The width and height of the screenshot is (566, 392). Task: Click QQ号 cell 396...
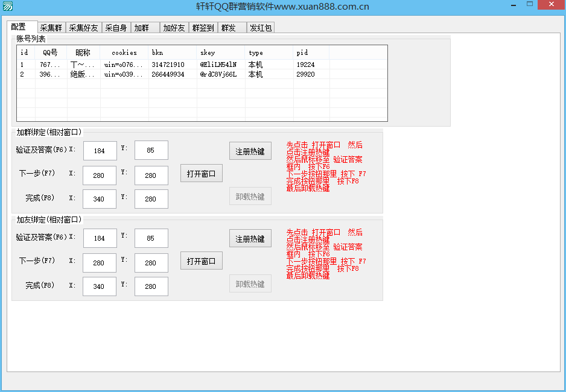tap(50, 74)
